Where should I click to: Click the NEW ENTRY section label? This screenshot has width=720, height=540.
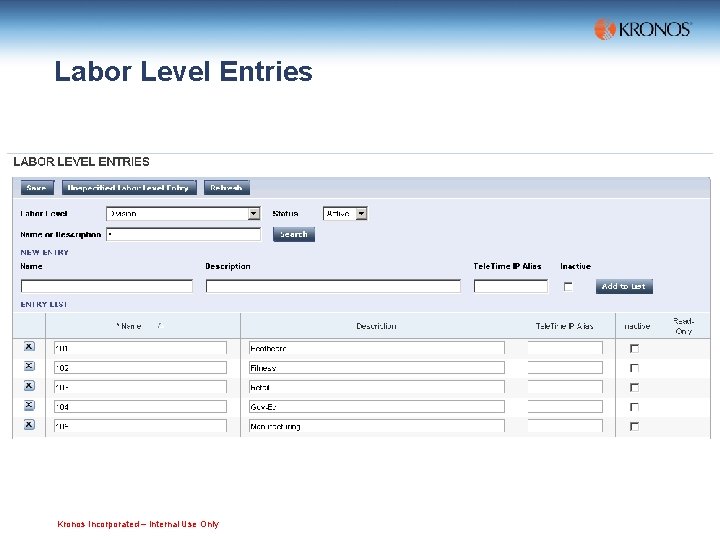[x=45, y=252]
